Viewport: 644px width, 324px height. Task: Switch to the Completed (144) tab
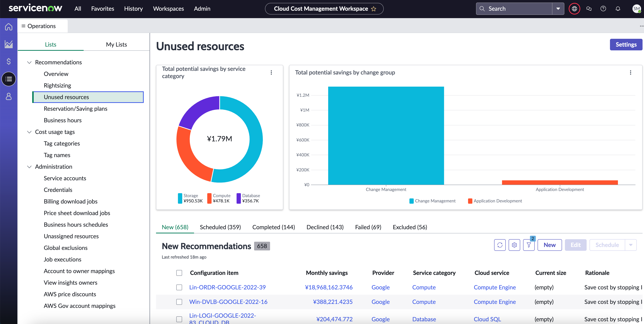[273, 227]
